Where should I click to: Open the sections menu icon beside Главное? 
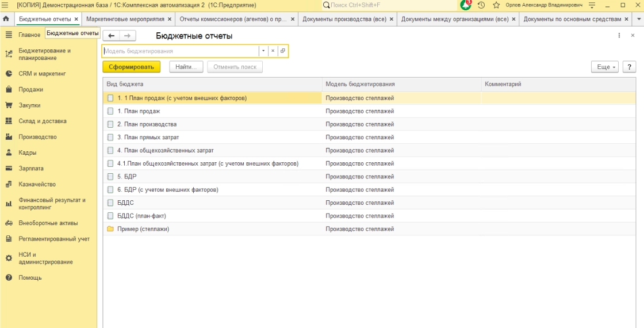(9, 35)
